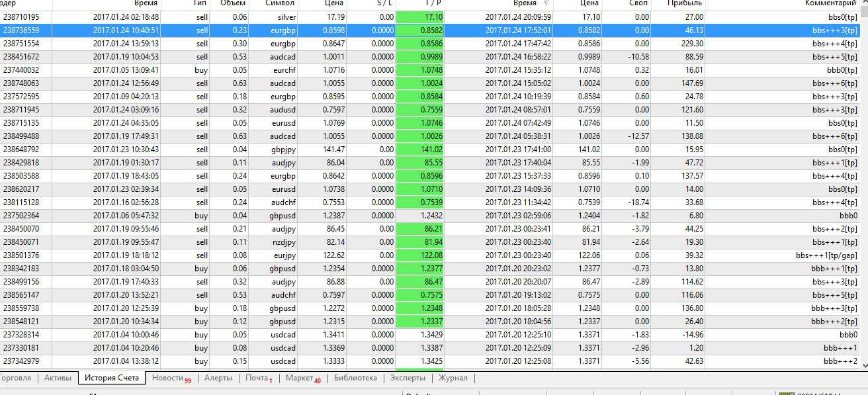The height and width of the screenshot is (395, 868).
Task: Open the Активы tab
Action: 58,378
